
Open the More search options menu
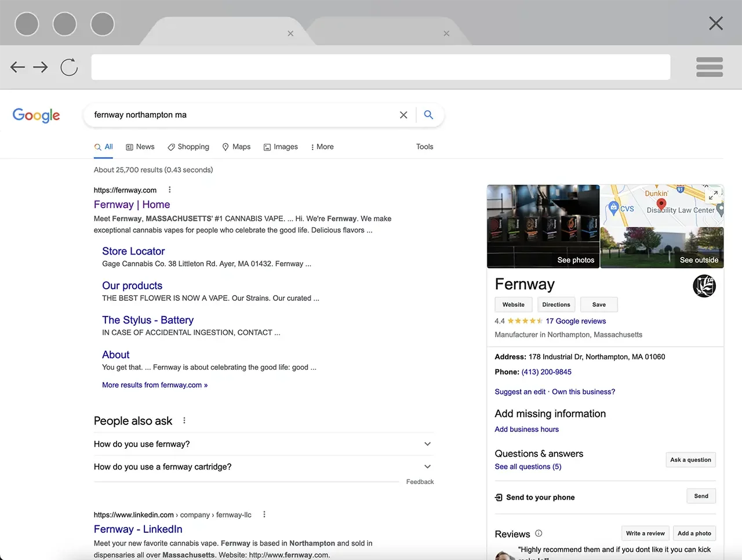pyautogui.click(x=322, y=147)
